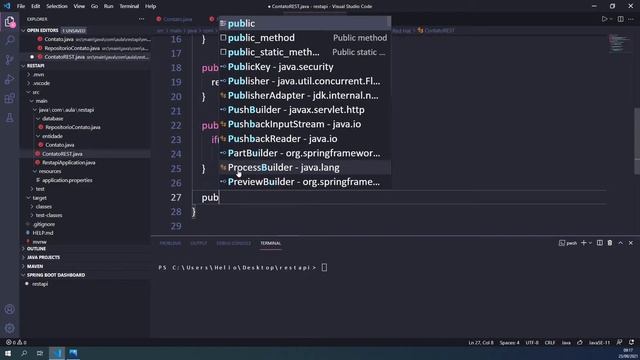Open Task View on taskbar

tap(40, 353)
